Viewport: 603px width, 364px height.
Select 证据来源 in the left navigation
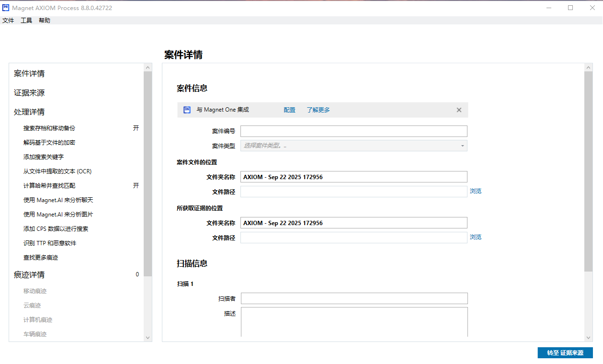point(29,93)
